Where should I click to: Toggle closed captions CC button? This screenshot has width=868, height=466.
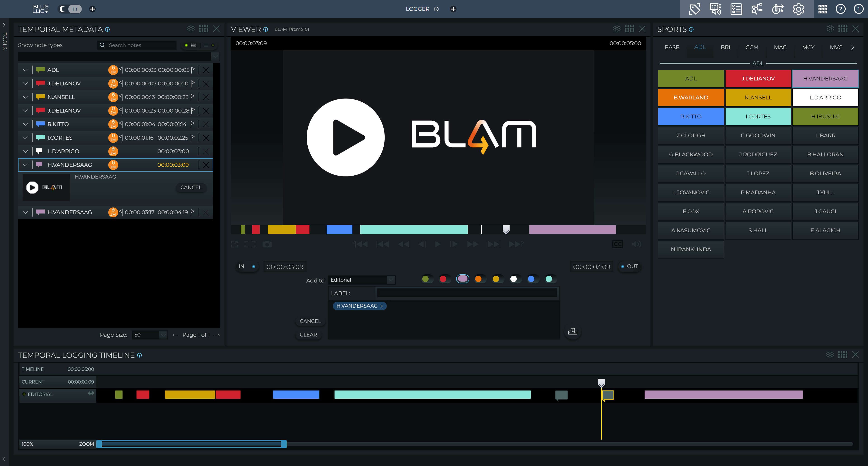(618, 244)
